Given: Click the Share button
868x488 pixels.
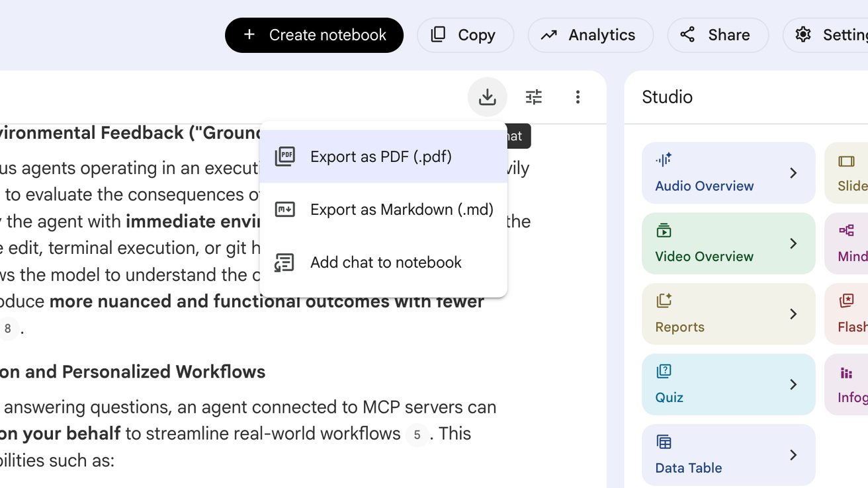Looking at the screenshot, I should pos(718,35).
